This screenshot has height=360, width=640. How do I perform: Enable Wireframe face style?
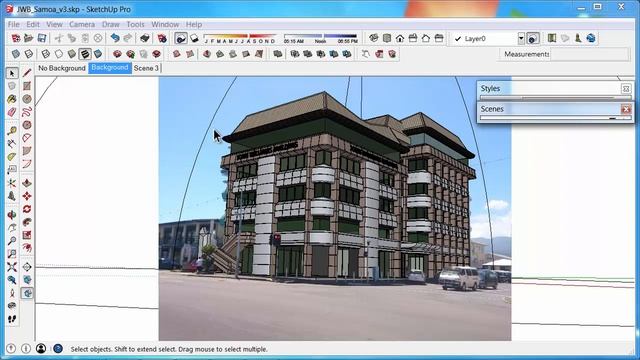[x=46, y=54]
